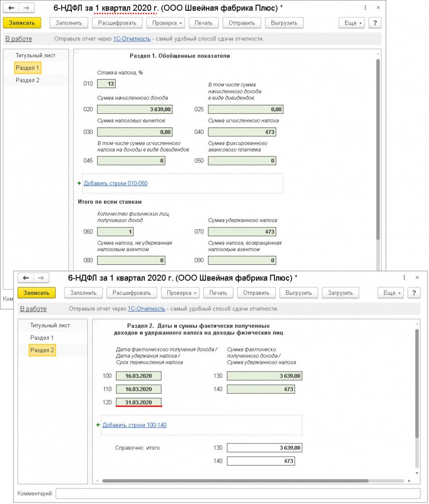
Task: Click green plus next to Добавить строки 010-050
Action: coord(79,184)
